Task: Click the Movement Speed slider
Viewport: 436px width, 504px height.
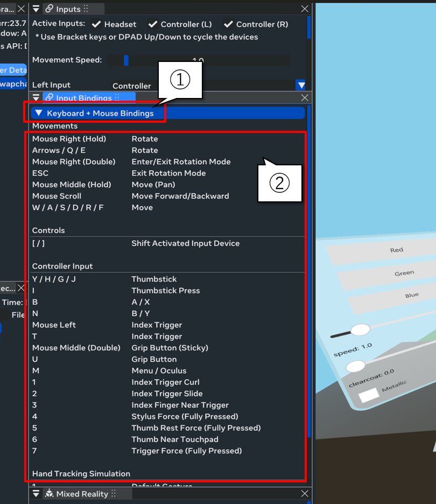Action: tap(198, 60)
